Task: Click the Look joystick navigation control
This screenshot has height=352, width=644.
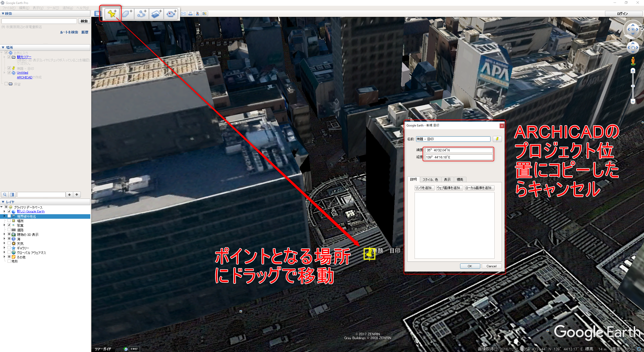Action: 633,29
